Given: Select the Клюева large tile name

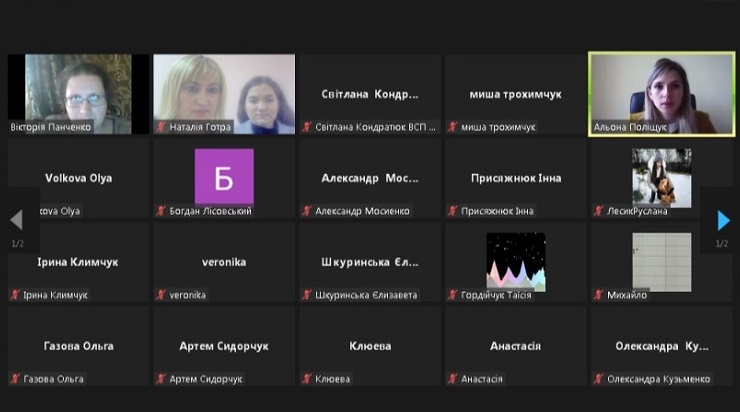Looking at the screenshot, I should [x=370, y=346].
